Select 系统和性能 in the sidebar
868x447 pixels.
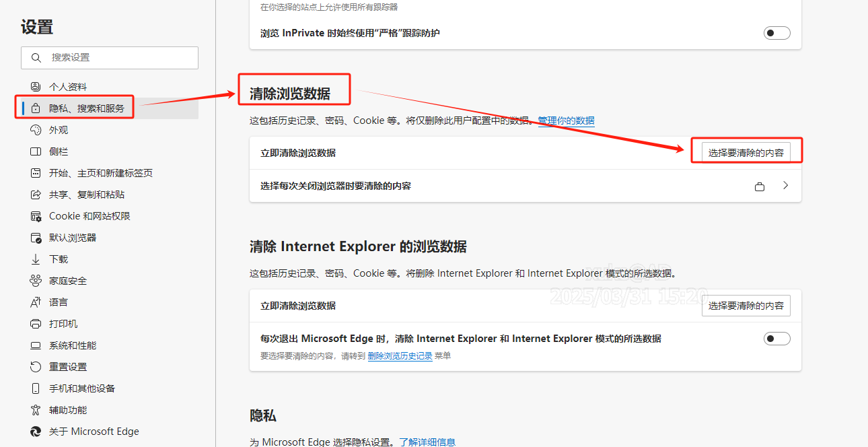73,345
